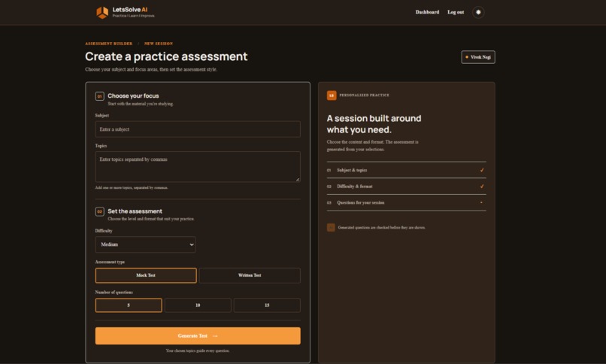606x364 pixels.
Task: Toggle the theme switch sun icon
Action: pos(478,12)
